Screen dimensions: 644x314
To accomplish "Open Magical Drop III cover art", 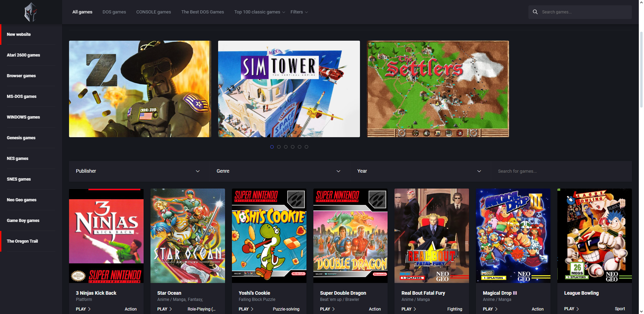I will [513, 236].
